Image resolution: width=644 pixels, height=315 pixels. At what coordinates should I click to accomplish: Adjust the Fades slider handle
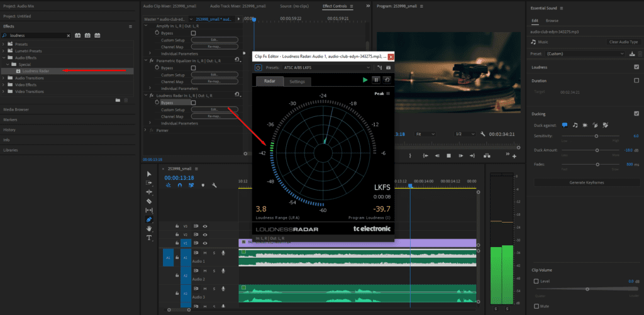pyautogui.click(x=597, y=165)
